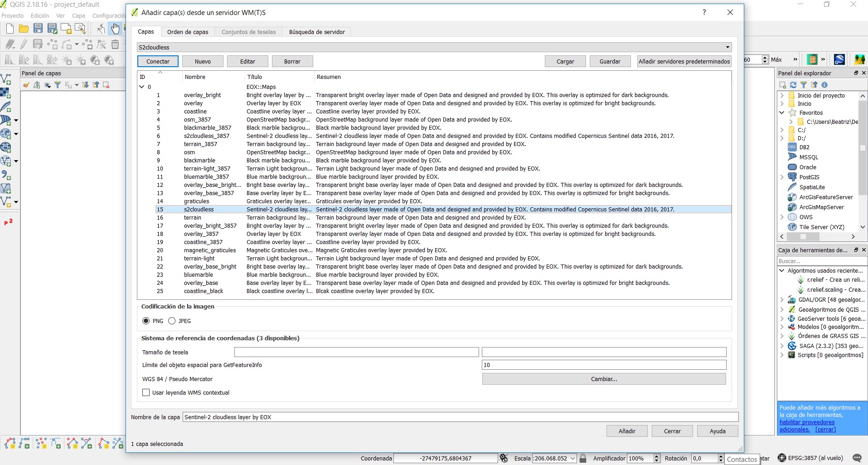868x465 pixels.
Task: Click the Add Vector Layer icon on left sidebar
Action: [x=6, y=79]
